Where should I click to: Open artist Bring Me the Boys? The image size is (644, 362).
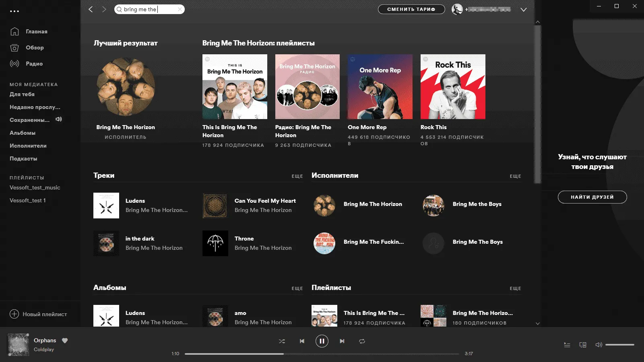[x=477, y=204]
